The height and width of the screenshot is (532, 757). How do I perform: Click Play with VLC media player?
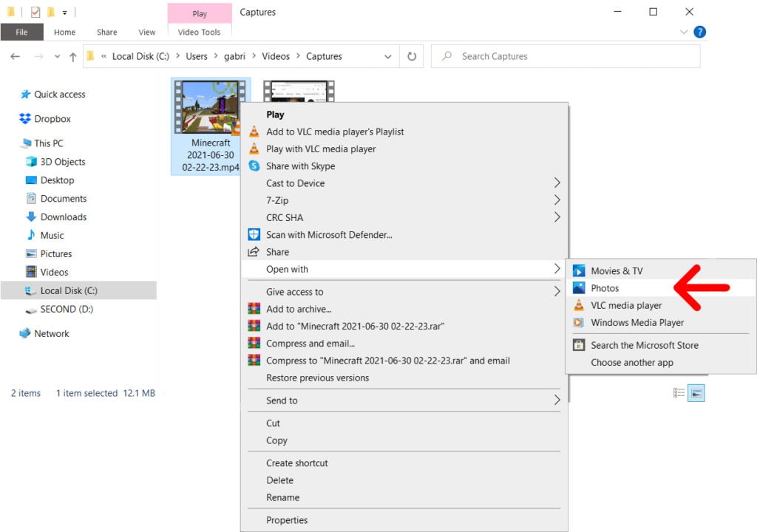(x=404, y=149)
